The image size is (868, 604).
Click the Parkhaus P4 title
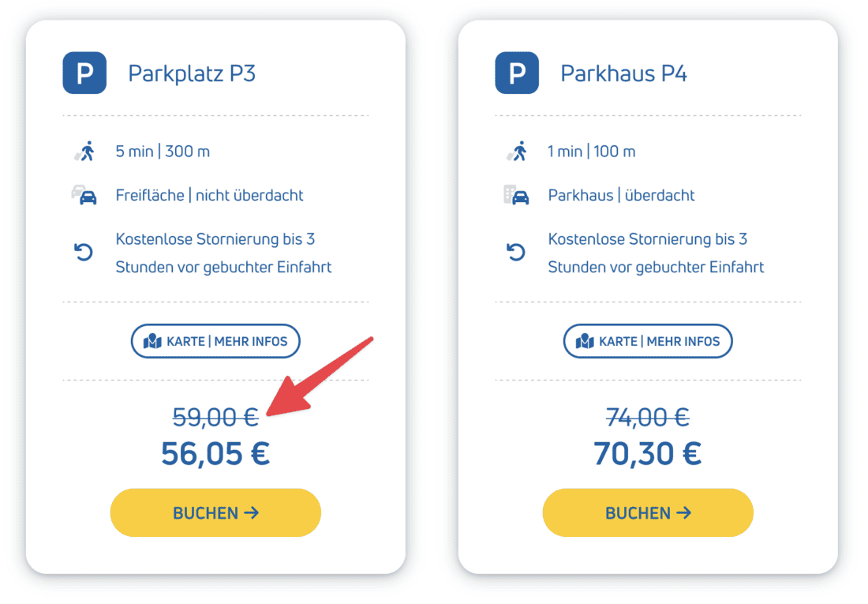click(623, 73)
